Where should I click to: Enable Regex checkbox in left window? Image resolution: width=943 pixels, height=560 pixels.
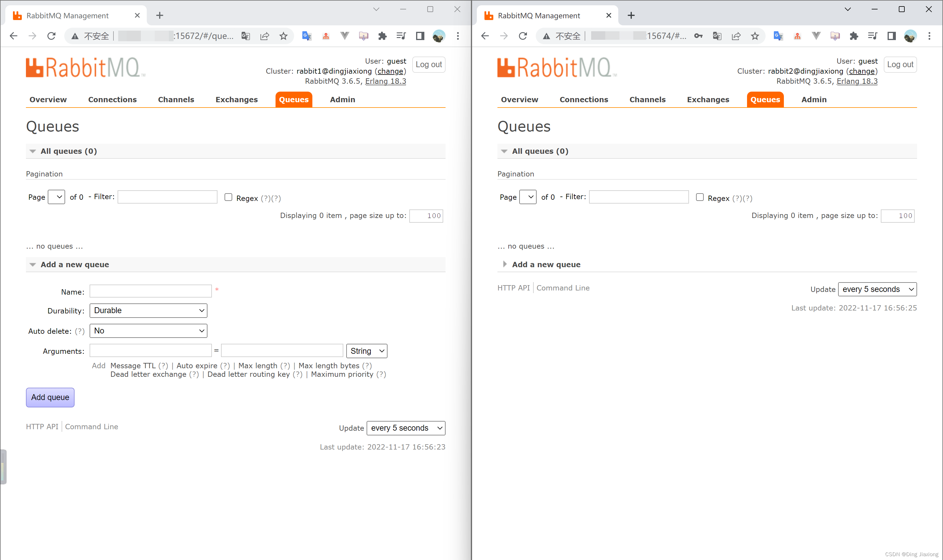pyautogui.click(x=228, y=197)
